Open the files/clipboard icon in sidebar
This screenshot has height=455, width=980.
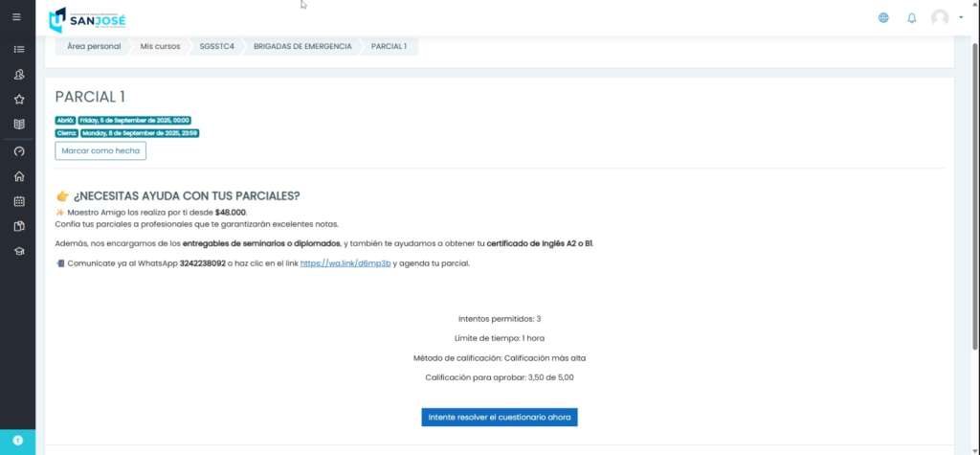[x=19, y=227]
